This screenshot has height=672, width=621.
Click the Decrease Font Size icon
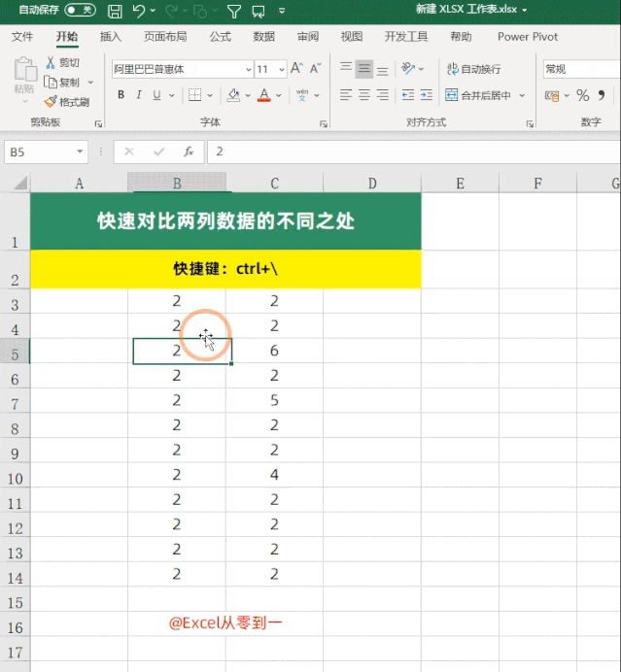coord(315,69)
